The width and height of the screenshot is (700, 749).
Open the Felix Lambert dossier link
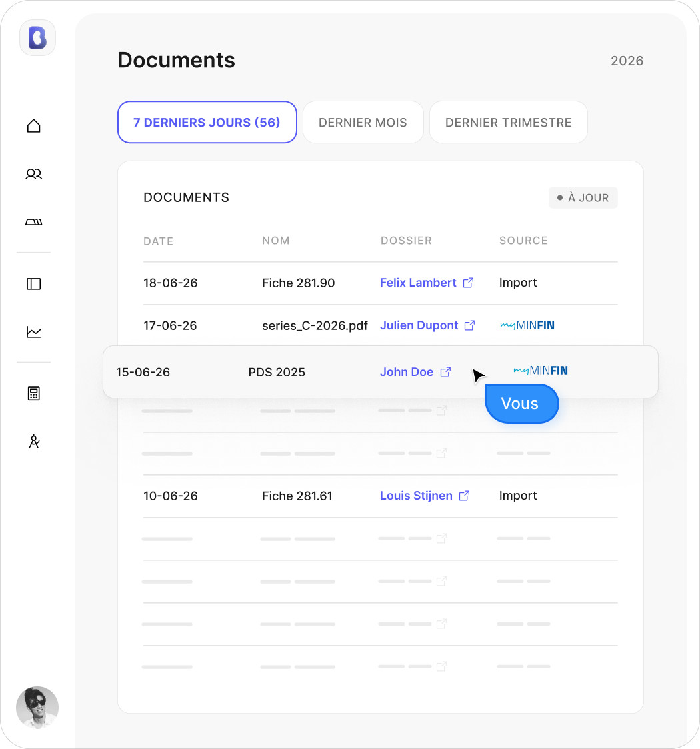(418, 283)
